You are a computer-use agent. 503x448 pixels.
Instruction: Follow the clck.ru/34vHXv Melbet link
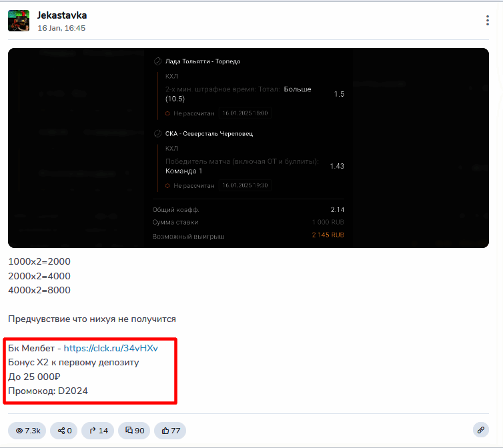[111, 348]
